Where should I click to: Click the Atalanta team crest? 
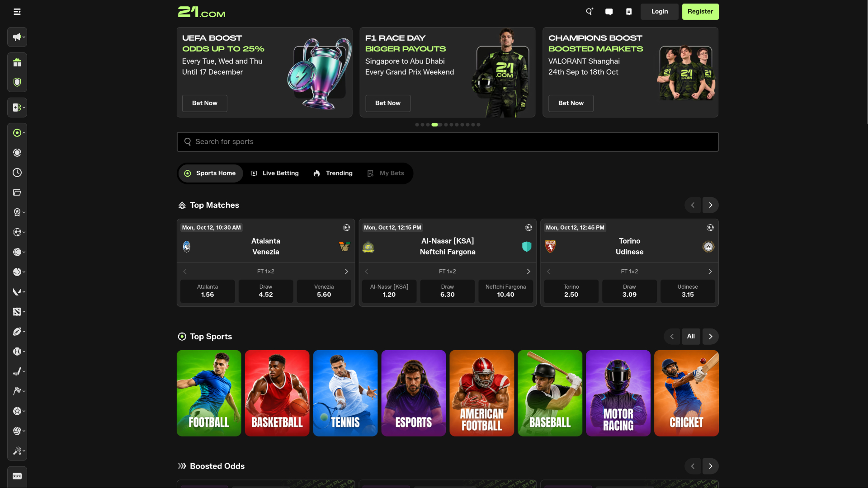[187, 247]
